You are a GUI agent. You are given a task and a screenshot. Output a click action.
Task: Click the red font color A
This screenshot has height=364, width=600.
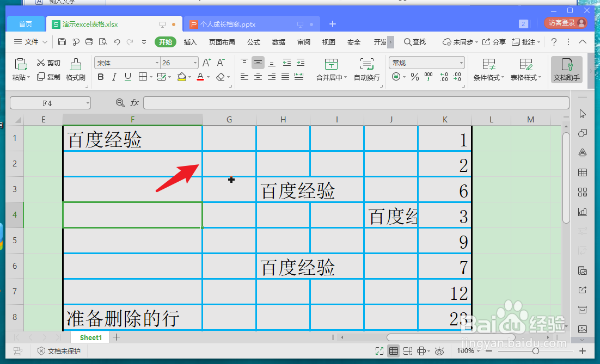click(200, 77)
